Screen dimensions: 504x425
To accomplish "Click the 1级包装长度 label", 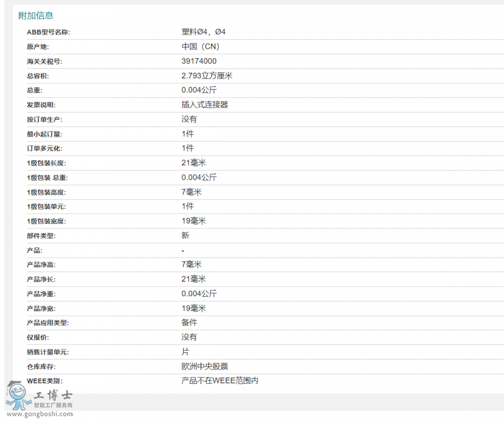I will tap(46, 163).
